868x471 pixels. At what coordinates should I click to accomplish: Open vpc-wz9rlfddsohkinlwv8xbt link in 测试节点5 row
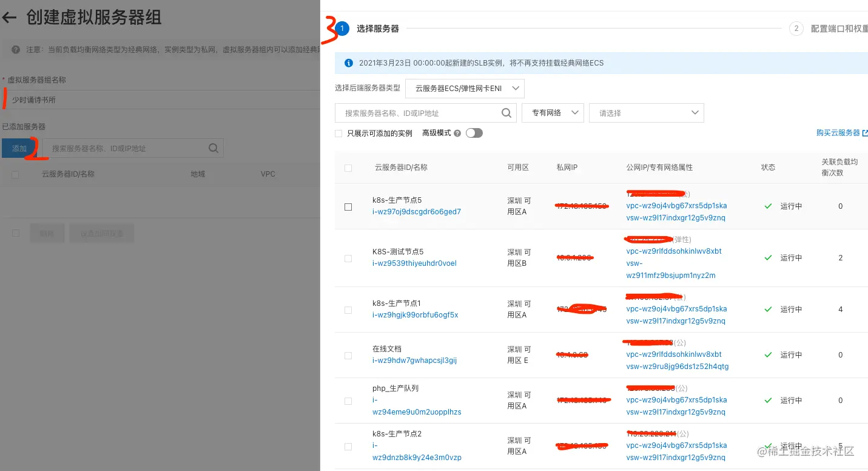point(674,251)
